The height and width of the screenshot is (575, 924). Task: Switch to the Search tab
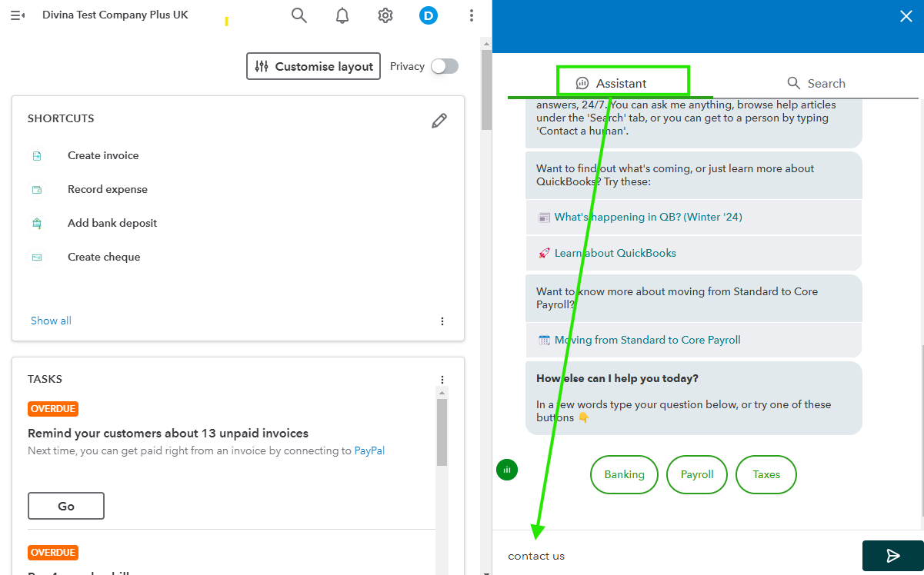coord(816,83)
